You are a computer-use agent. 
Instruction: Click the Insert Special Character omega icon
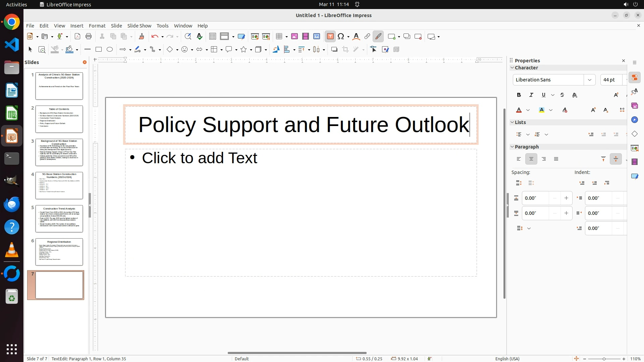[x=341, y=37]
